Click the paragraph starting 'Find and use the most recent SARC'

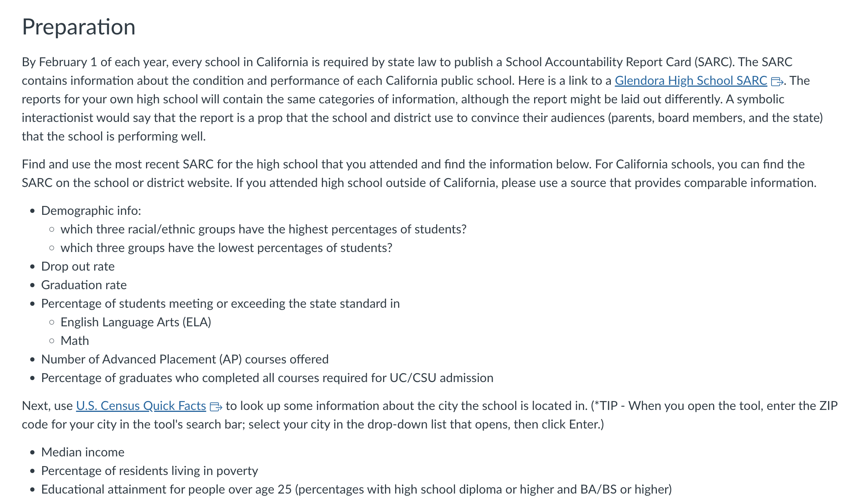pyautogui.click(x=419, y=173)
